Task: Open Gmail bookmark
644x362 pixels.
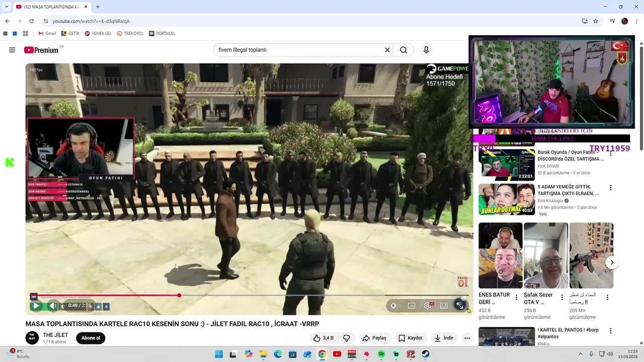Action: 47,34
